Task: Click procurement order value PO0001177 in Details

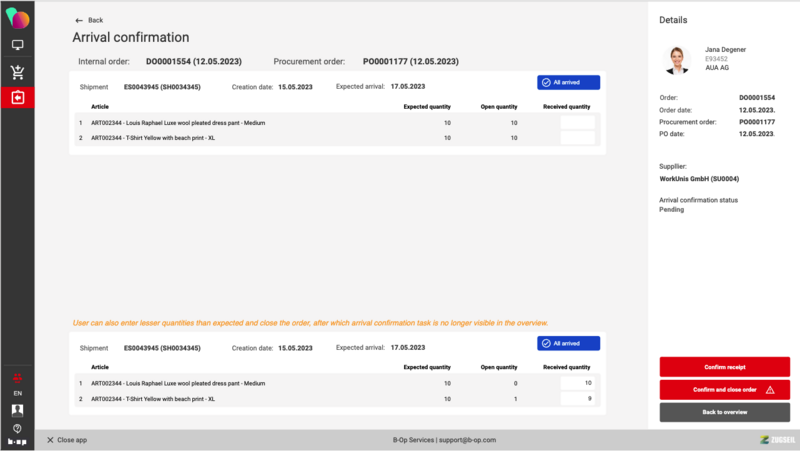Action: 757,122
